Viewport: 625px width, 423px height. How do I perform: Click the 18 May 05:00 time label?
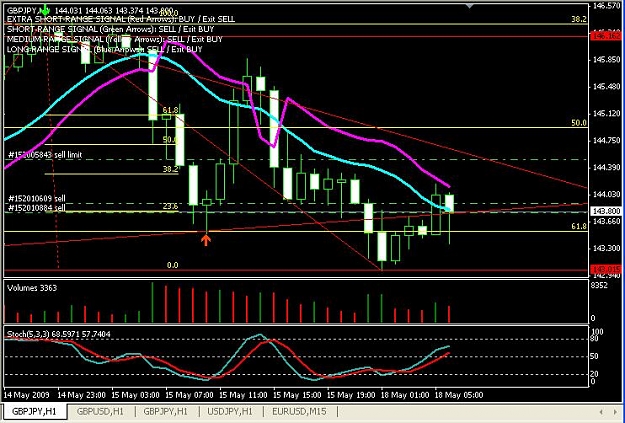pyautogui.click(x=458, y=395)
